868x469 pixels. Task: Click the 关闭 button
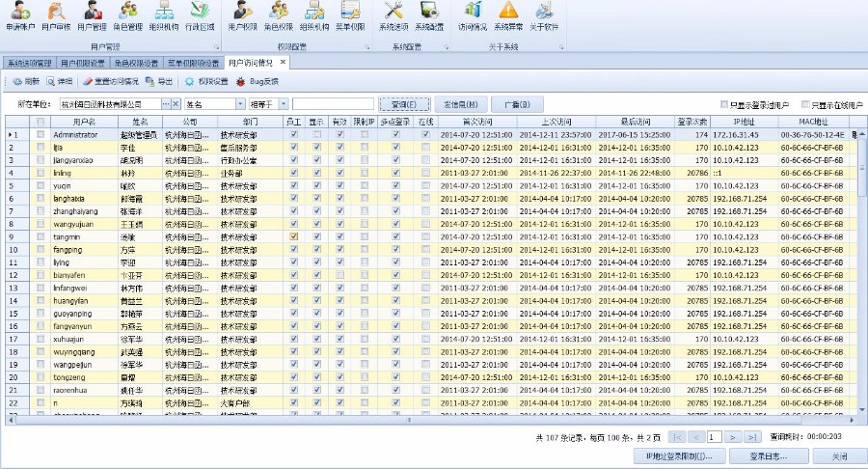tap(839, 456)
